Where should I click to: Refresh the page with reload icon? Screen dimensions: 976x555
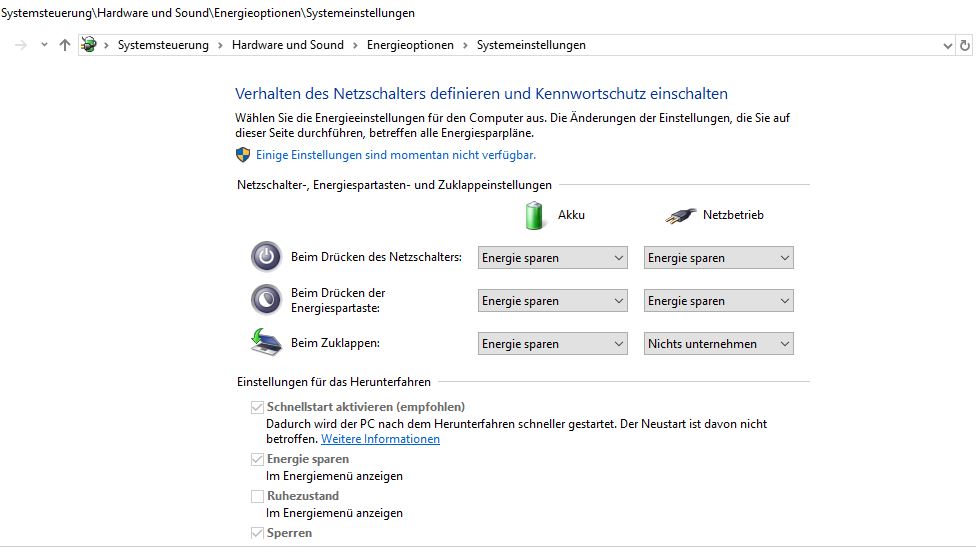965,45
